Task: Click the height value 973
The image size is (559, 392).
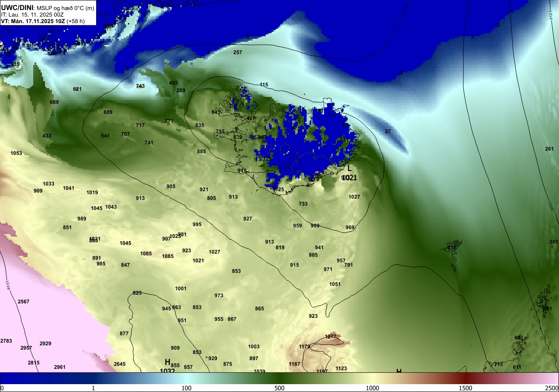Action: 219,296
